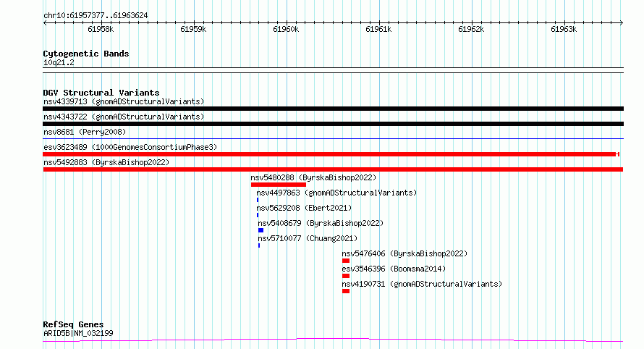Click nsv4190731 gnomADStructuralVariants label
Image resolution: width=644 pixels, height=349 pixels.
pyautogui.click(x=422, y=284)
